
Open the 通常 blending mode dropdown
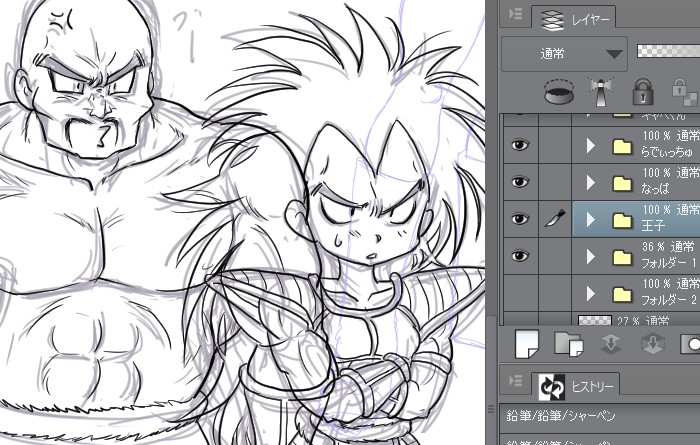(x=565, y=54)
